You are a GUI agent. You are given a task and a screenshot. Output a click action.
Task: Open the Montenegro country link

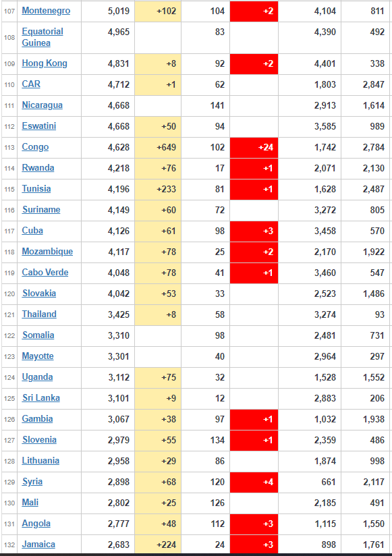click(x=46, y=11)
